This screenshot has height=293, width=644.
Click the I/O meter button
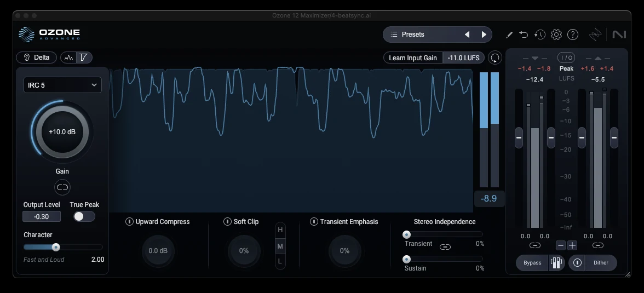(x=566, y=58)
